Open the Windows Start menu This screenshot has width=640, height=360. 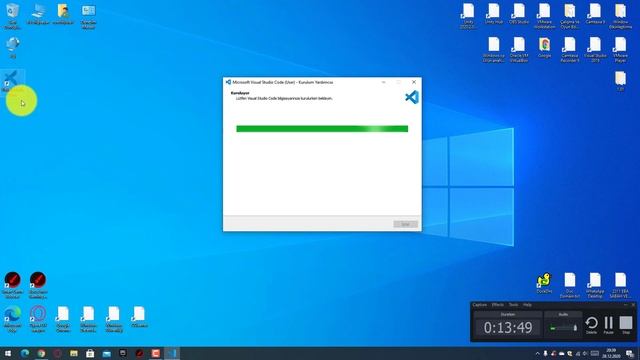pyautogui.click(x=8, y=353)
